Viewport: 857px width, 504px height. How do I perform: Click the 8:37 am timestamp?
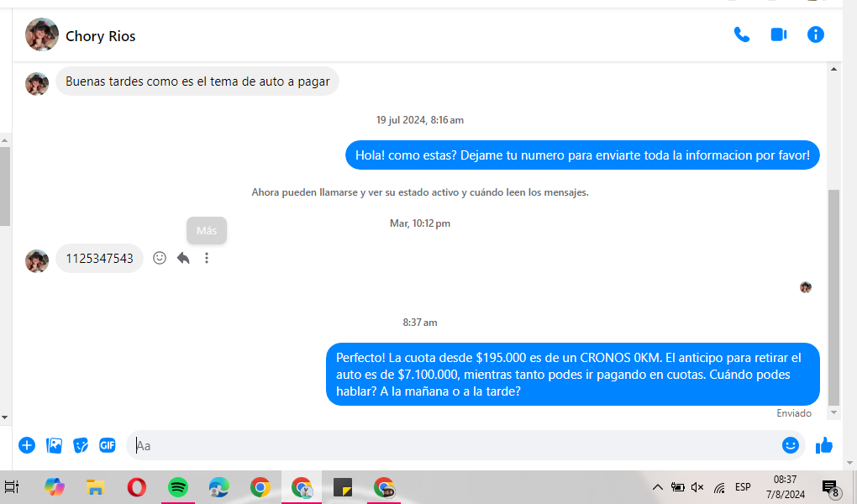pyautogui.click(x=420, y=323)
